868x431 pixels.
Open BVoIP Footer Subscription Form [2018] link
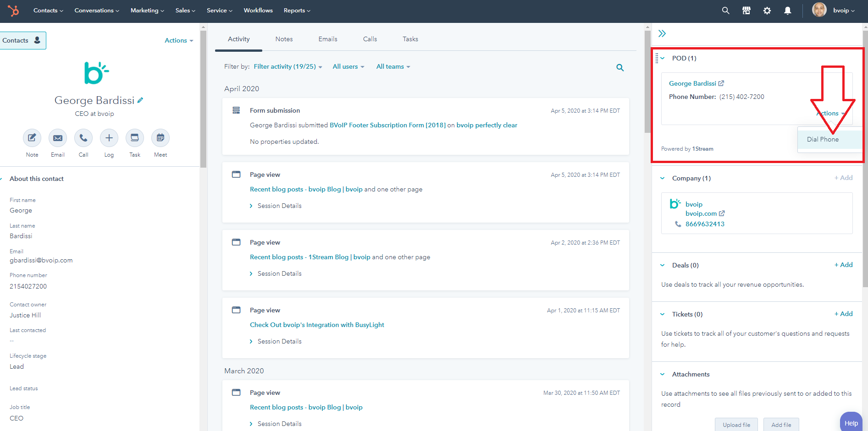[x=387, y=125]
